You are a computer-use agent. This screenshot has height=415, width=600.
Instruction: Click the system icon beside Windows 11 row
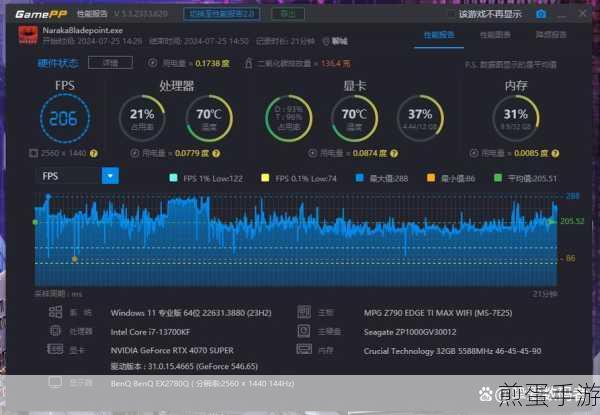(x=55, y=312)
